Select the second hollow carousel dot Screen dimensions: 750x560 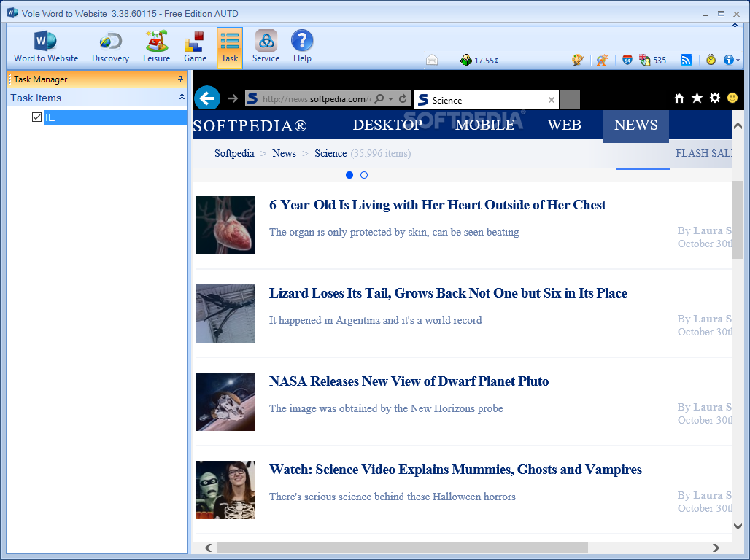coord(364,175)
